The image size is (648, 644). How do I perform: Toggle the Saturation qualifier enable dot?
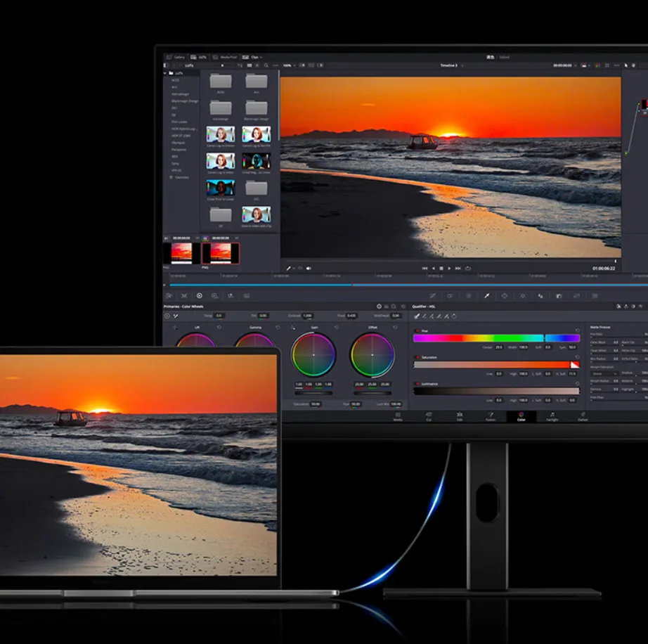point(417,357)
